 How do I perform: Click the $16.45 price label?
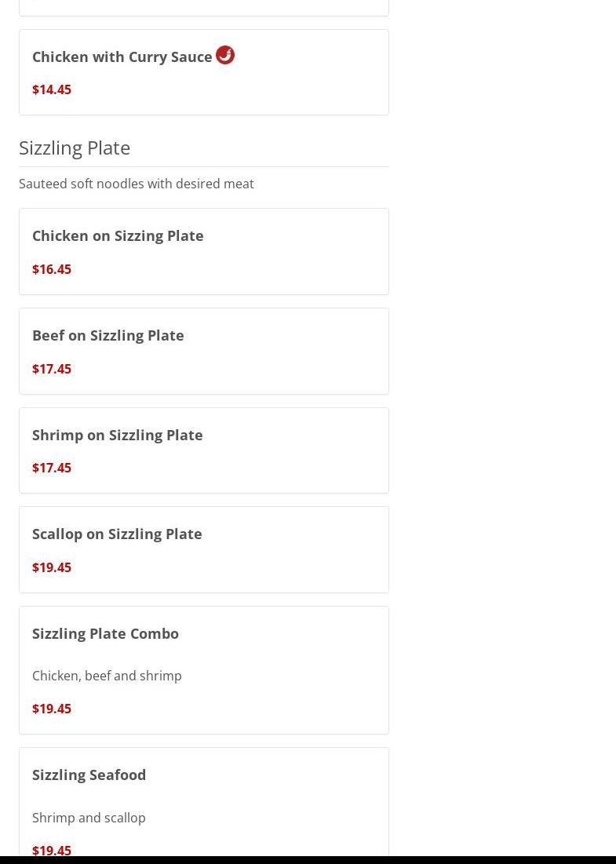pyautogui.click(x=52, y=269)
